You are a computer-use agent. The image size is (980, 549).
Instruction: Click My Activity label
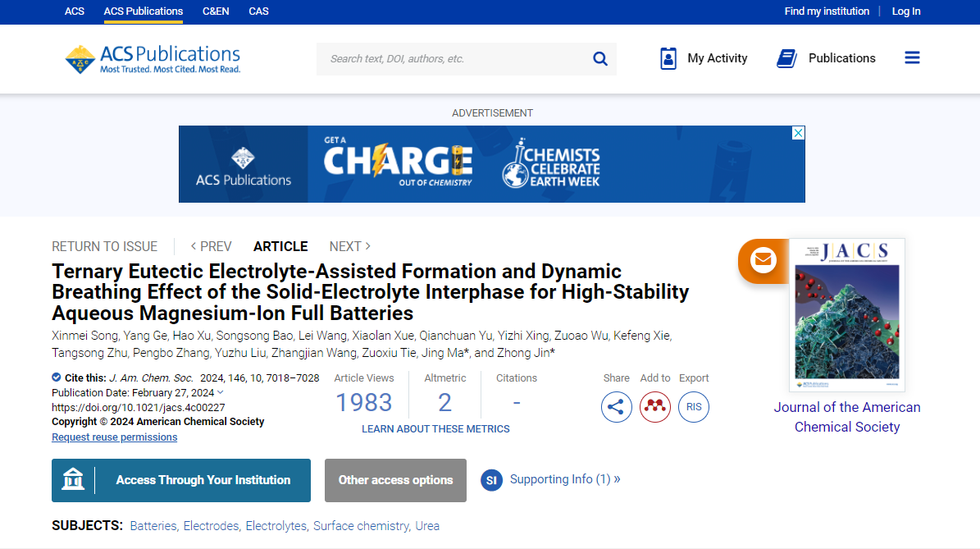(x=717, y=58)
